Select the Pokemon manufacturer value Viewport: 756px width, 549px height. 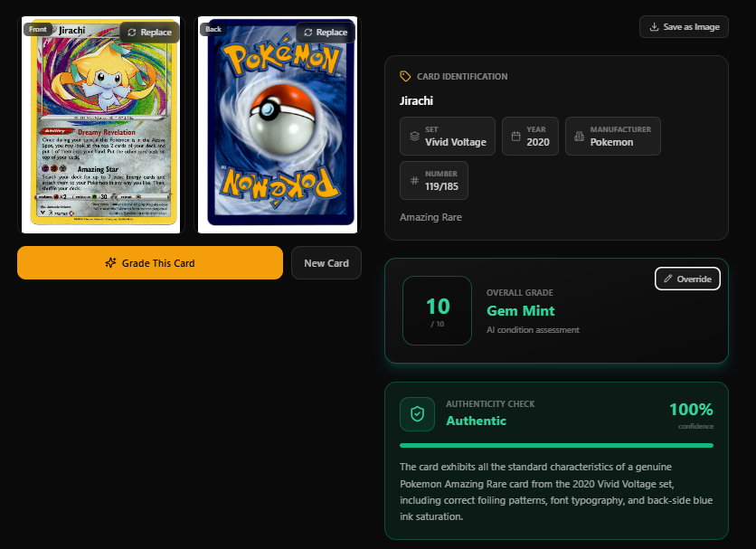tap(612, 142)
